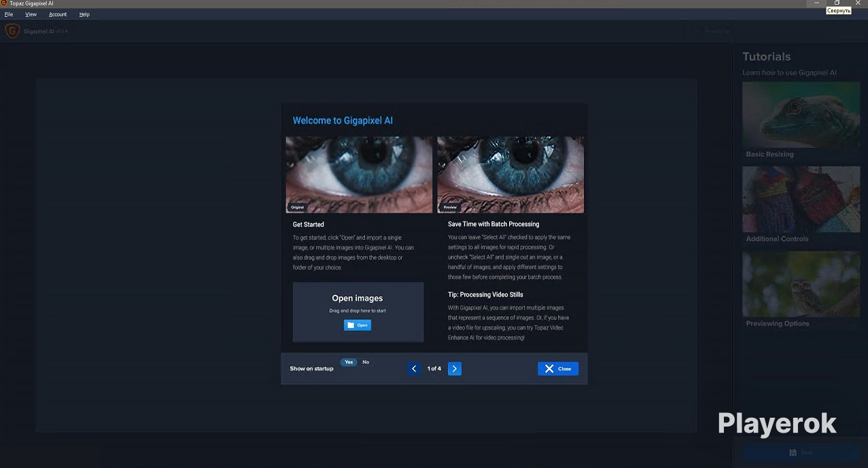
Task: Click the 'Tutorials' panel heading
Action: 767,56
